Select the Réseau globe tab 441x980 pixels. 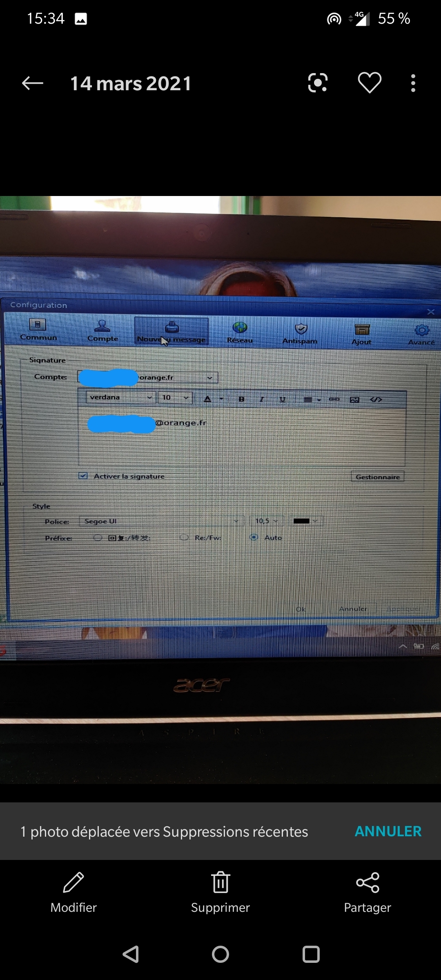240,333
